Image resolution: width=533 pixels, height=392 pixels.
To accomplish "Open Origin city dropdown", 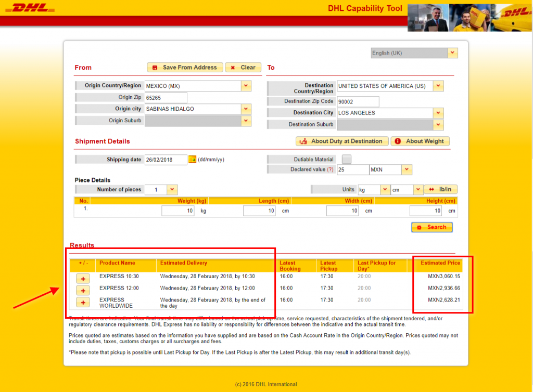I will point(246,109).
